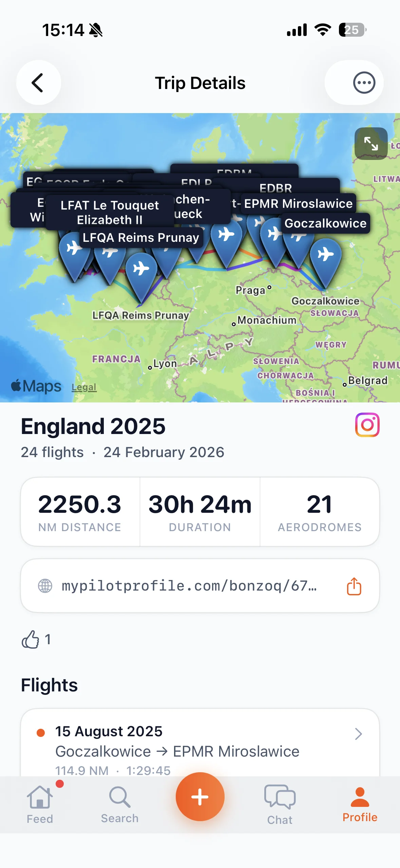Open the Chat tab
400x868 pixels.
coord(280,804)
